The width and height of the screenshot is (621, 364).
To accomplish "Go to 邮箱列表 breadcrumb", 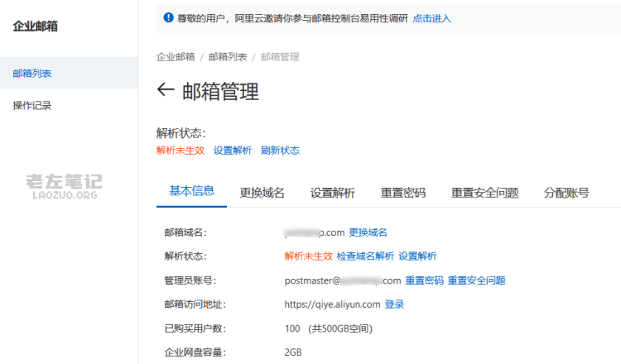I will pyautogui.click(x=228, y=57).
